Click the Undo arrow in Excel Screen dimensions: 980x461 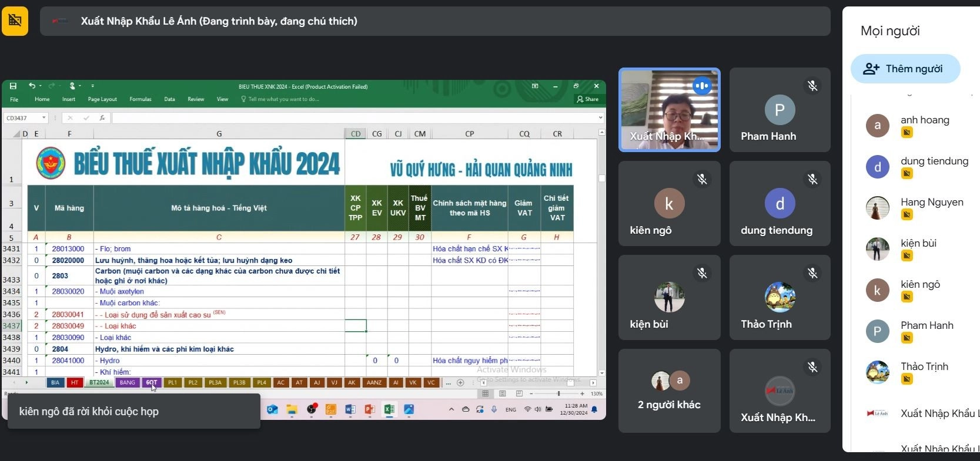pos(32,86)
